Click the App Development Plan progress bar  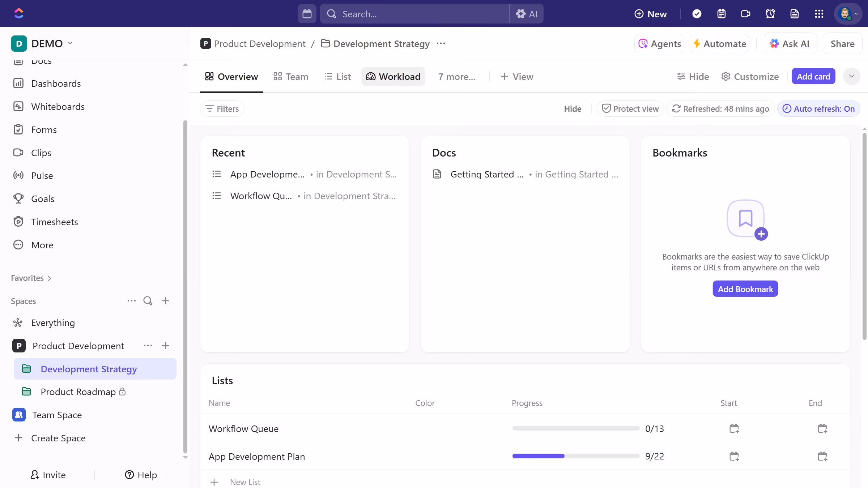(x=576, y=456)
